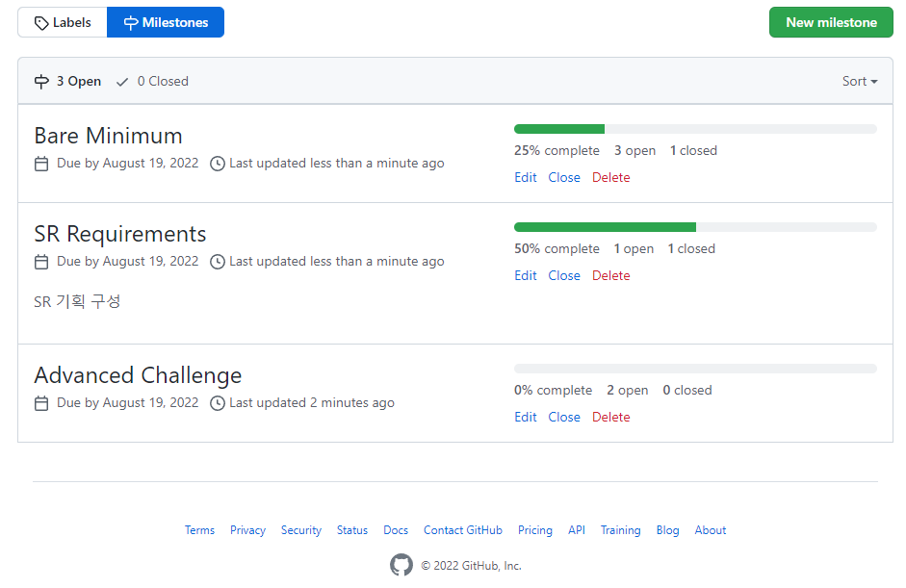Viewport: 906px width, 588px height.
Task: Click the "© 2022 GitHub, Inc." text
Action: 471,566
